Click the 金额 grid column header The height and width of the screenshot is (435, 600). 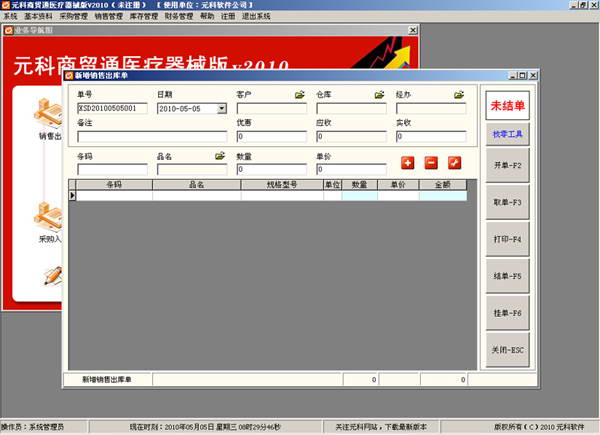point(443,185)
